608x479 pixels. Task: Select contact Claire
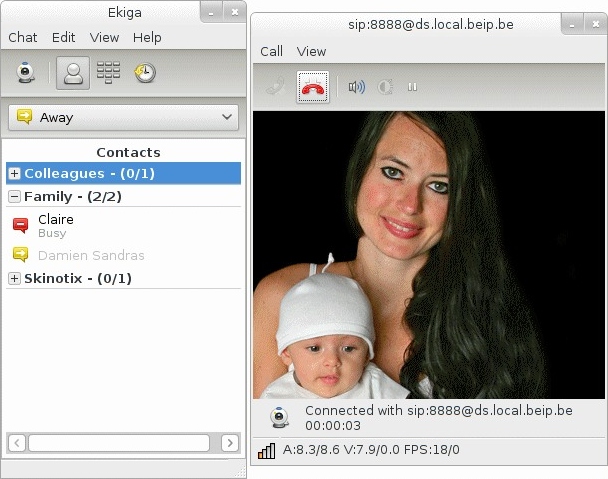tap(123, 225)
